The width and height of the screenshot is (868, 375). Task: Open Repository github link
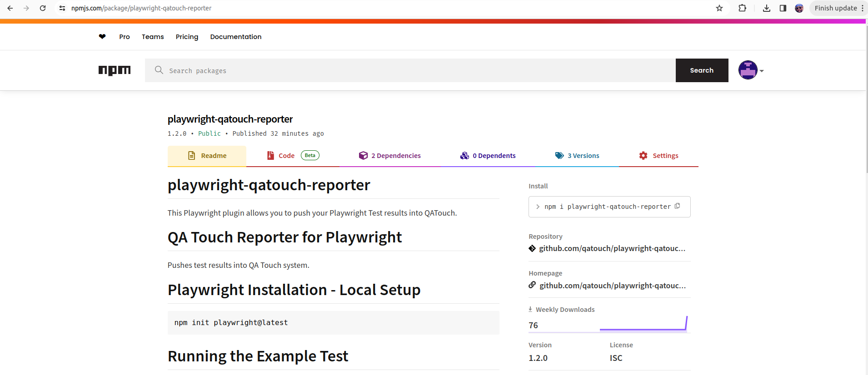point(612,248)
